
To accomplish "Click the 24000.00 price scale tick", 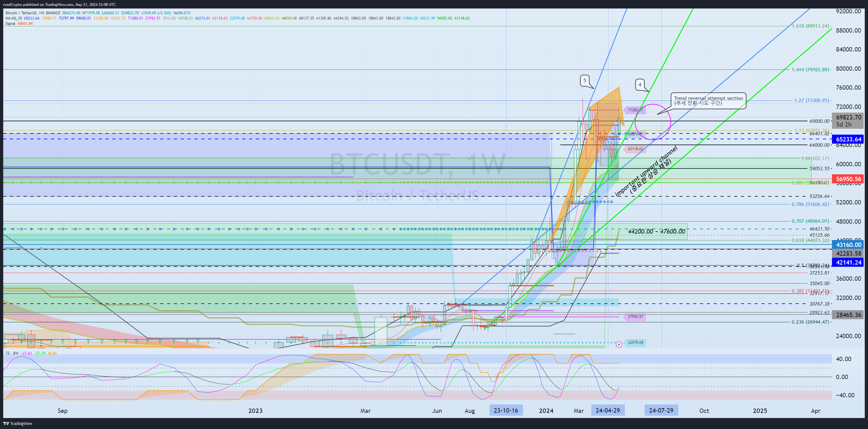I will click(848, 336).
